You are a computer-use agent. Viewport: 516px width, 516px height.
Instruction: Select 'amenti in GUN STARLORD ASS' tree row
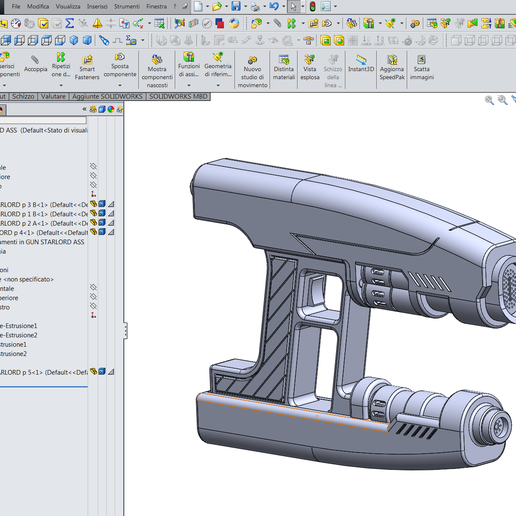point(42,242)
